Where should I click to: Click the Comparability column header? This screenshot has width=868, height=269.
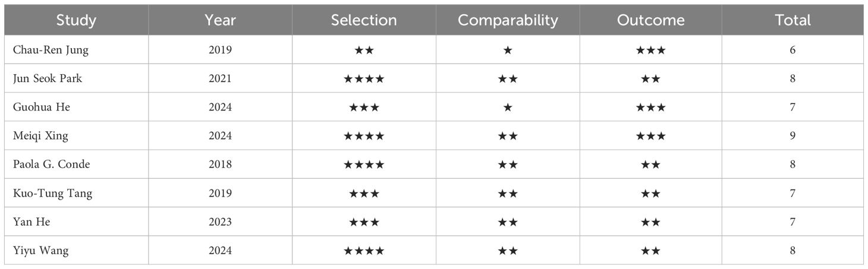(508, 20)
